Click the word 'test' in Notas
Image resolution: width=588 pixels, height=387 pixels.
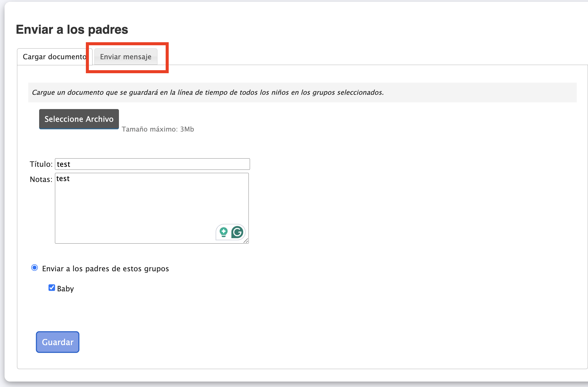tap(63, 179)
